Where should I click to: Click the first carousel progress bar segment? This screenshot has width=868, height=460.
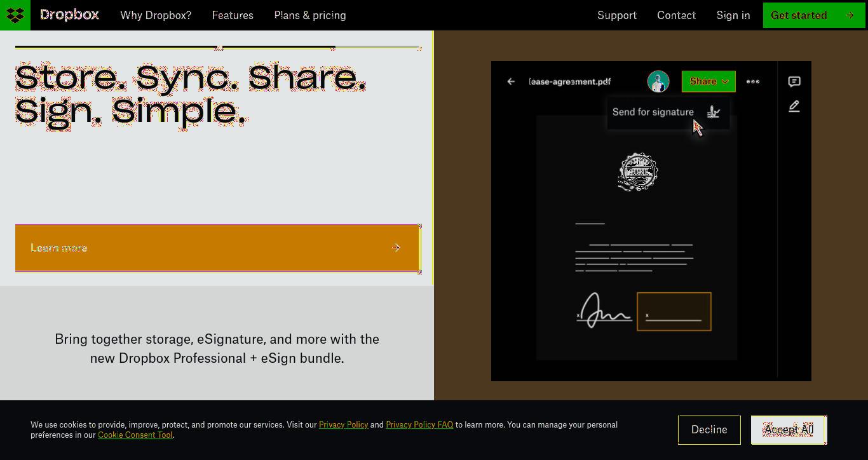pos(116,47)
